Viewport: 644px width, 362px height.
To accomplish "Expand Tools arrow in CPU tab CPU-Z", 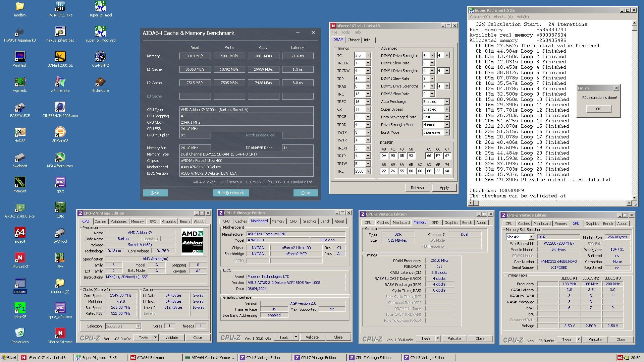I will (155, 338).
